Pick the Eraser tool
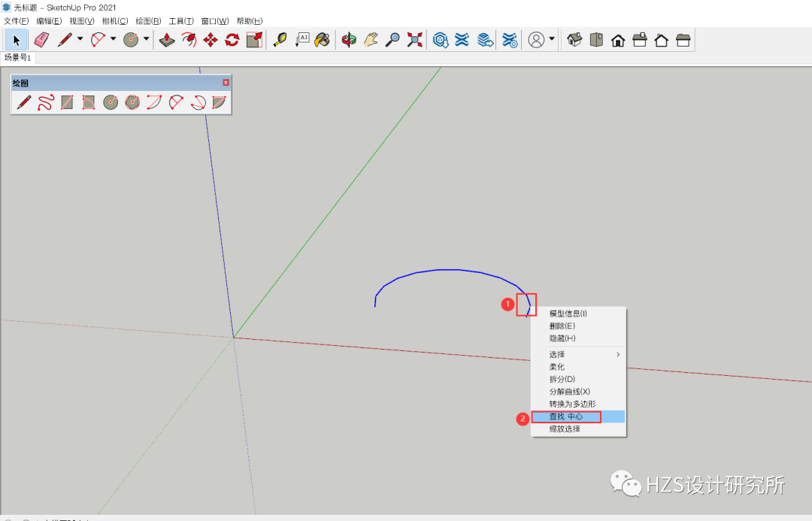The image size is (812, 521). pos(41,40)
